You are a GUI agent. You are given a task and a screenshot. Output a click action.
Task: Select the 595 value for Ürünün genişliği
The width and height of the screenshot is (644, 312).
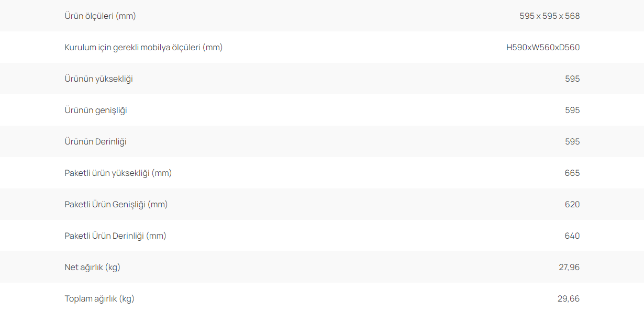[x=572, y=110]
